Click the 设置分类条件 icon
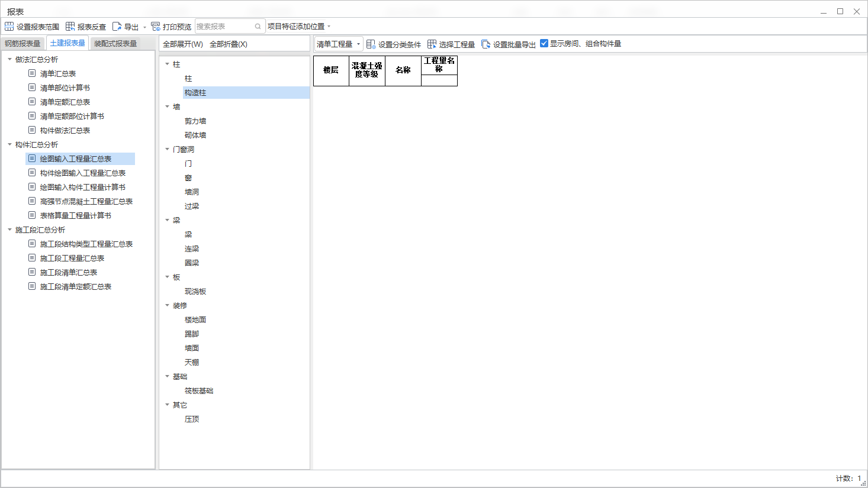868x488 pixels. [371, 44]
